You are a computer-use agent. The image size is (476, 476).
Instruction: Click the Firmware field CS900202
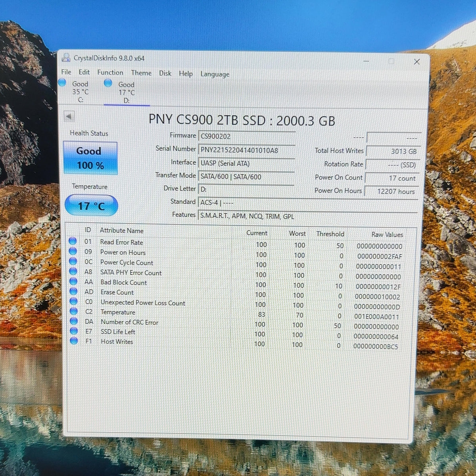[247, 136]
